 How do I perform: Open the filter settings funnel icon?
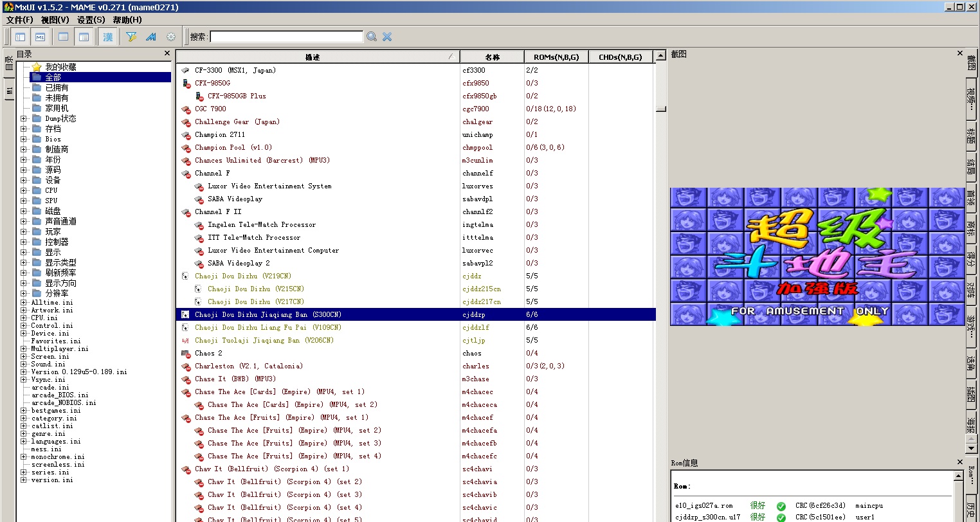[131, 37]
